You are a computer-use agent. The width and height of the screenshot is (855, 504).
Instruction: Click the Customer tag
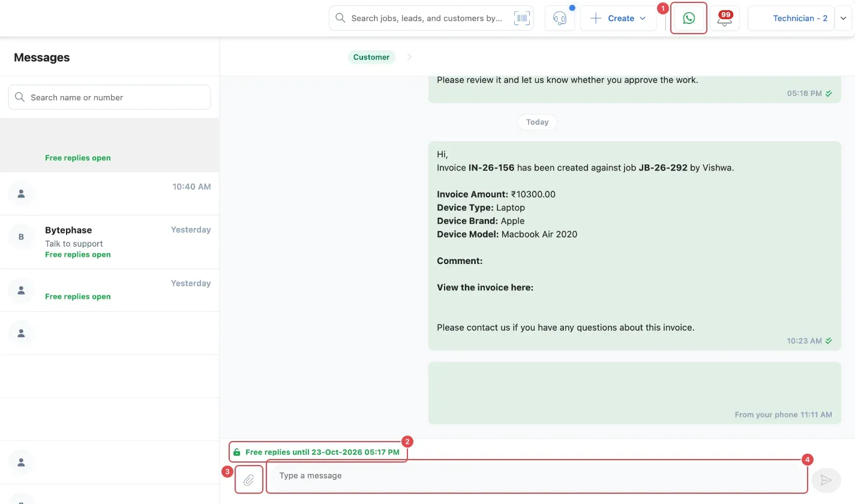pyautogui.click(x=371, y=57)
